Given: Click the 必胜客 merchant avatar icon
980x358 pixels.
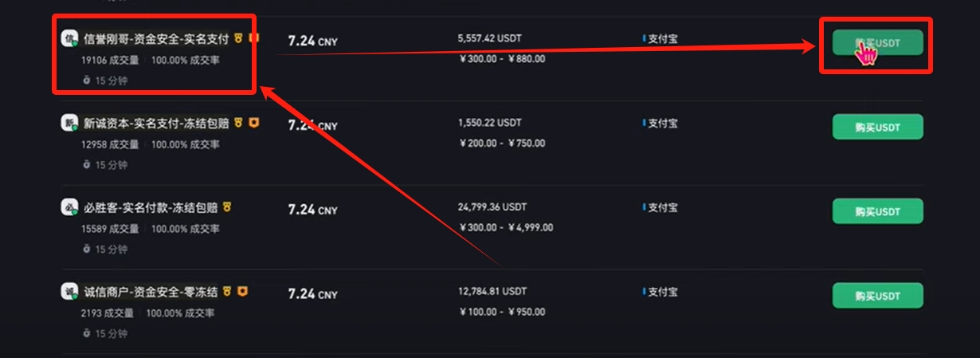Looking at the screenshot, I should point(69,207).
